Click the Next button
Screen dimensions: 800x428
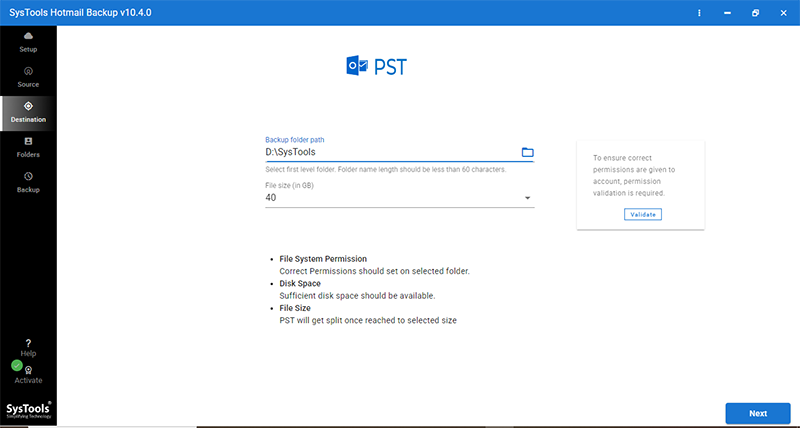tap(758, 413)
